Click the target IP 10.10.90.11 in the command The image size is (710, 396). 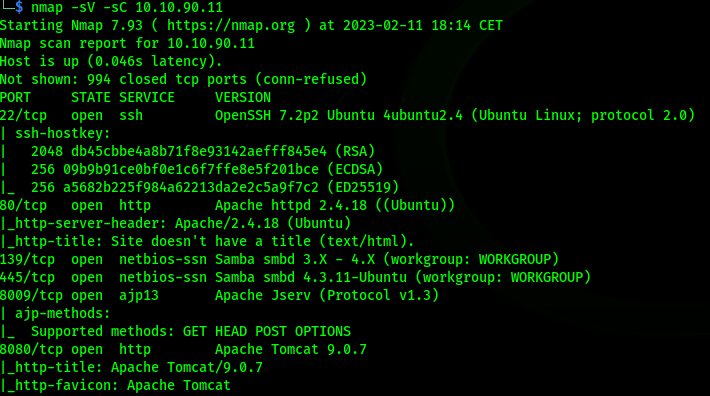coord(179,7)
